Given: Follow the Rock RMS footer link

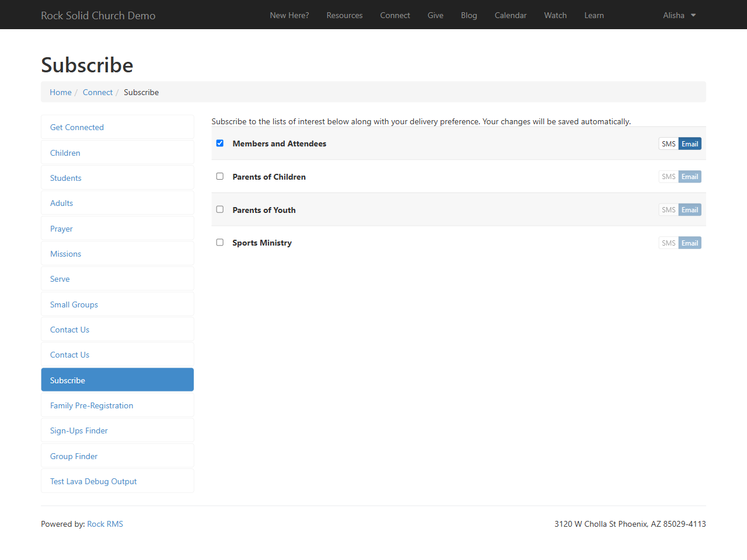Looking at the screenshot, I should pos(105,524).
